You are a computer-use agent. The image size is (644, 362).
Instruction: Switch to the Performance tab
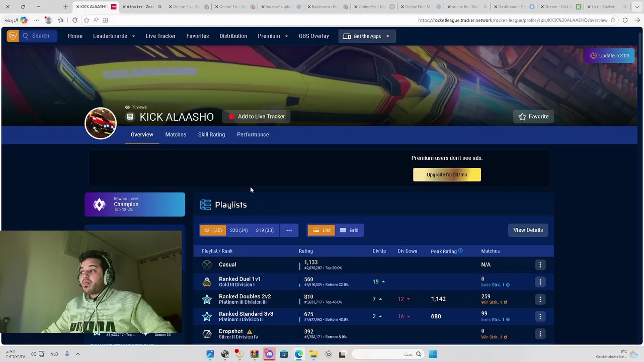(x=253, y=135)
